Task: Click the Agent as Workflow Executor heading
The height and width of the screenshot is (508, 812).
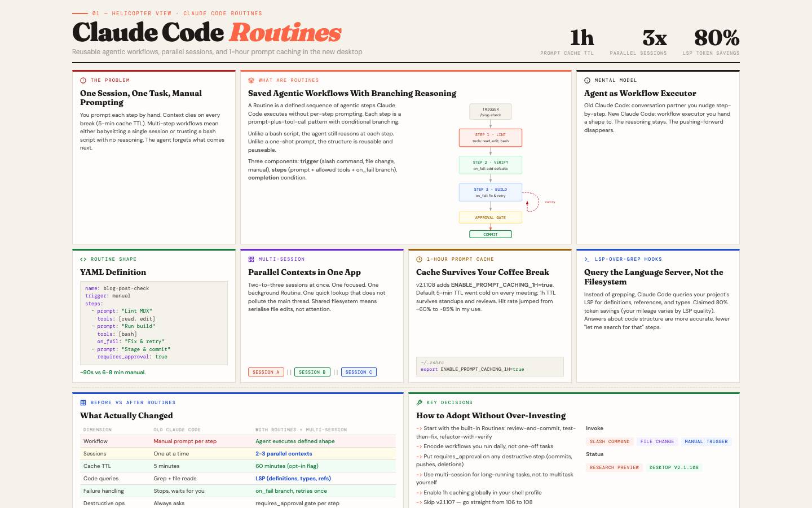Action: point(640,93)
